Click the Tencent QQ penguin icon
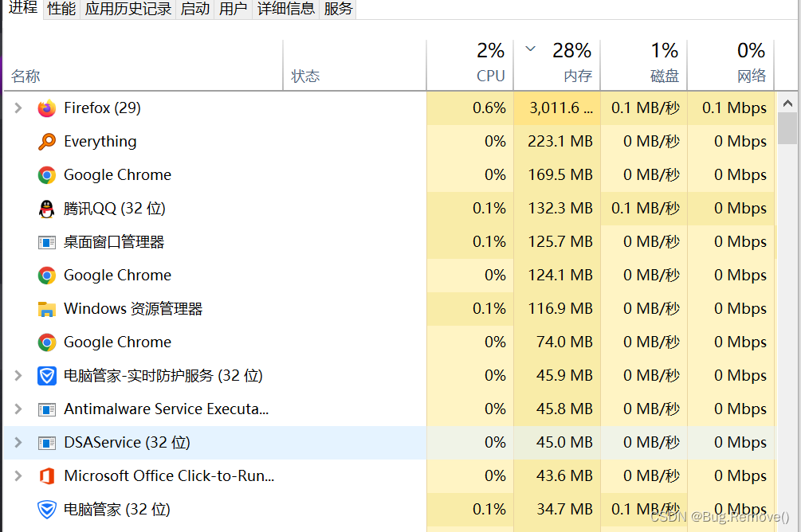This screenshot has width=801, height=532. tap(46, 209)
